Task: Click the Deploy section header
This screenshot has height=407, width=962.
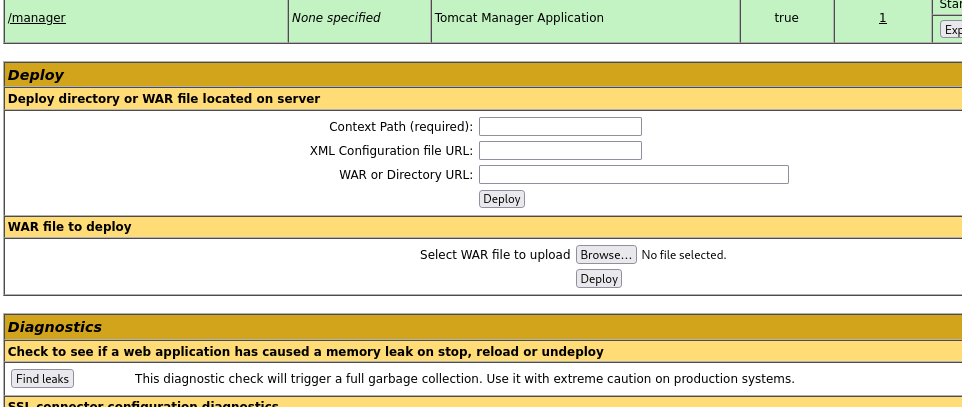Action: pyautogui.click(x=36, y=75)
